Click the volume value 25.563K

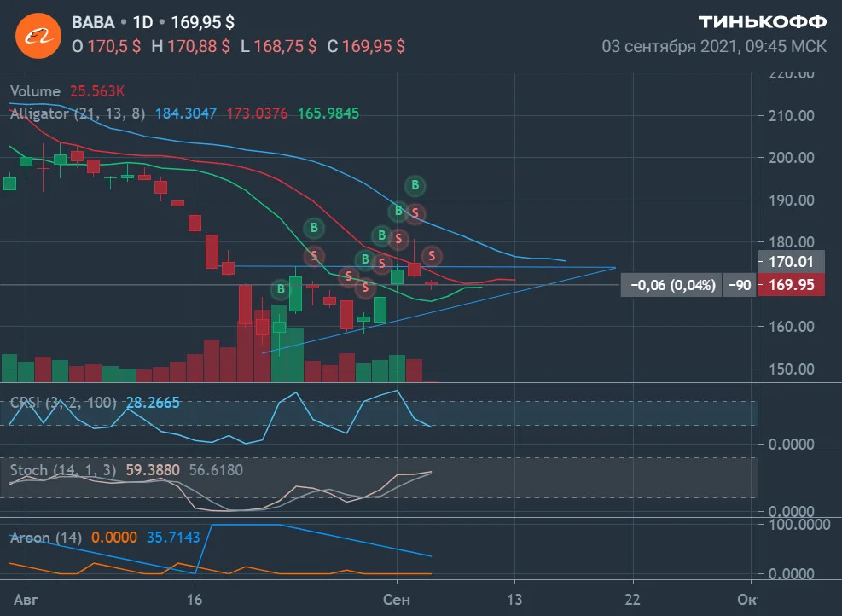pyautogui.click(x=97, y=90)
